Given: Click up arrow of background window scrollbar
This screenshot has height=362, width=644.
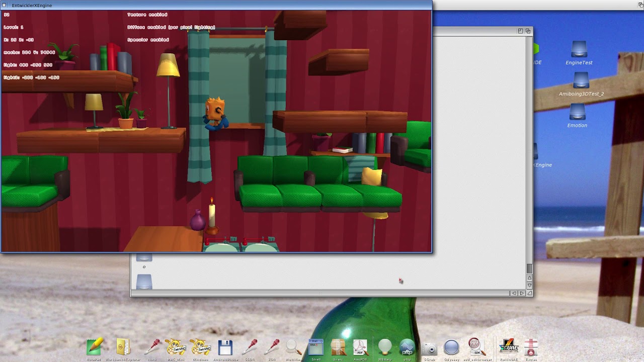Looking at the screenshot, I should coord(529,278).
